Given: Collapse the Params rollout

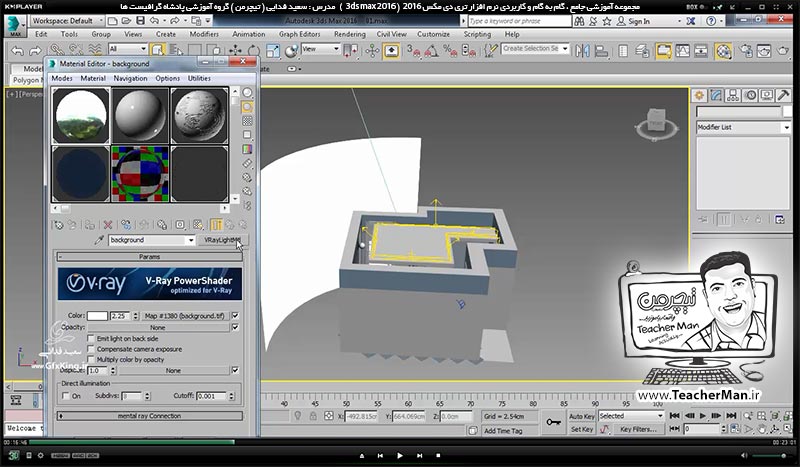Looking at the screenshot, I should (149, 257).
